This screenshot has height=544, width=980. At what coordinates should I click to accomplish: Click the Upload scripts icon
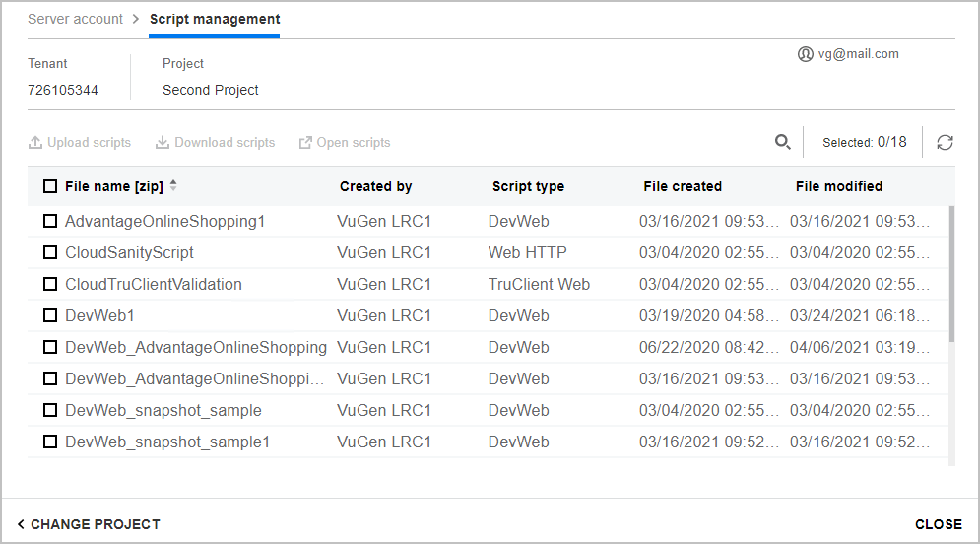(x=36, y=143)
